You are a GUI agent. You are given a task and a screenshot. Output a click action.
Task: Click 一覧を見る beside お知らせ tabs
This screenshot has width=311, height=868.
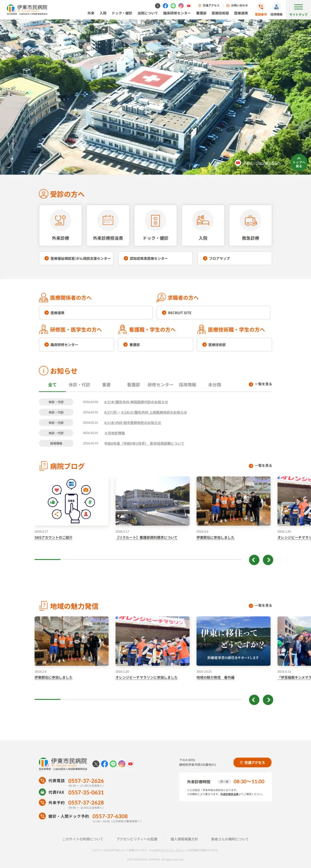pos(260,384)
